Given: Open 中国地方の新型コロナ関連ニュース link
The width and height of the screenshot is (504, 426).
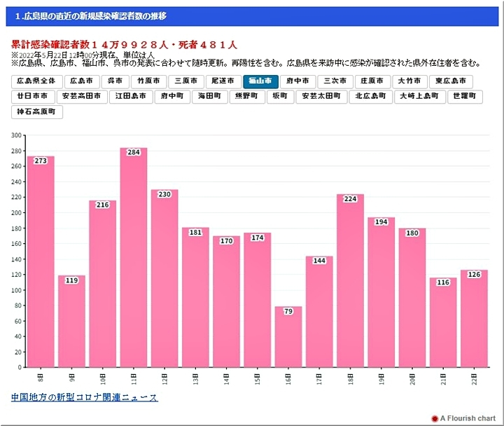Looking at the screenshot, I should tap(84, 398).
